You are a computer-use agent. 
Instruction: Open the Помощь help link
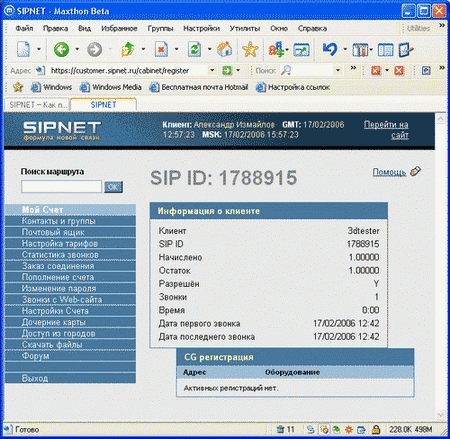[389, 172]
